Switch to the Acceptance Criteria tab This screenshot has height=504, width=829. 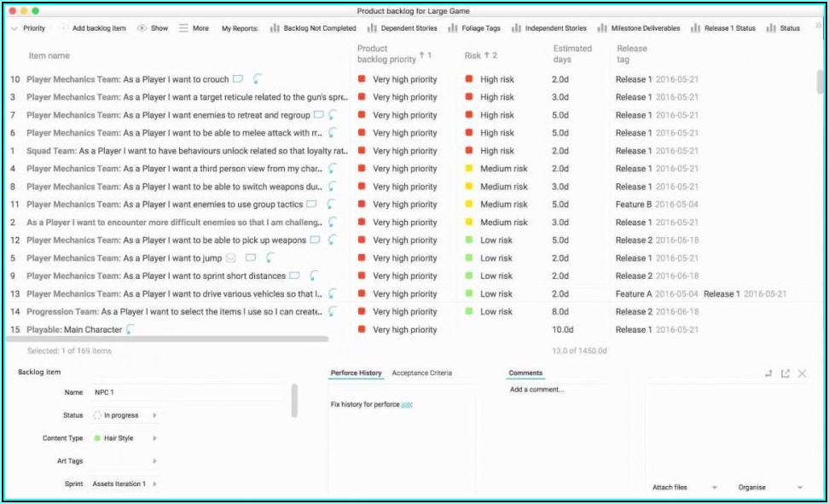pos(421,374)
